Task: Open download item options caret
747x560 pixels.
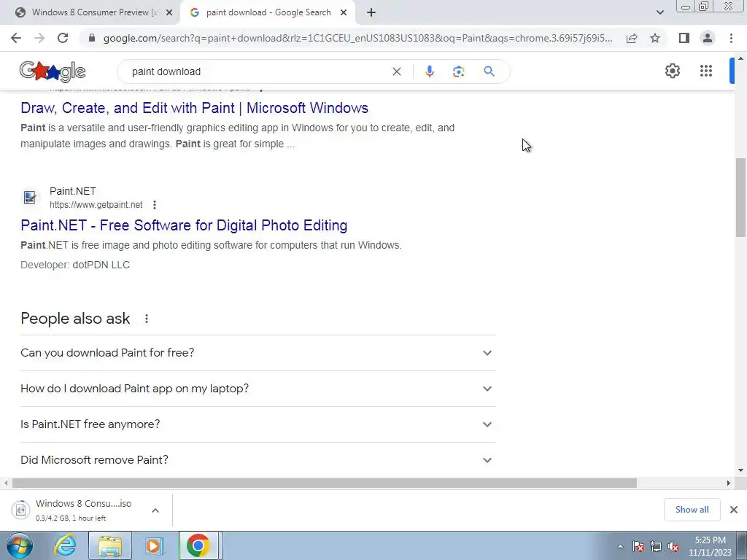Action: click(x=155, y=510)
